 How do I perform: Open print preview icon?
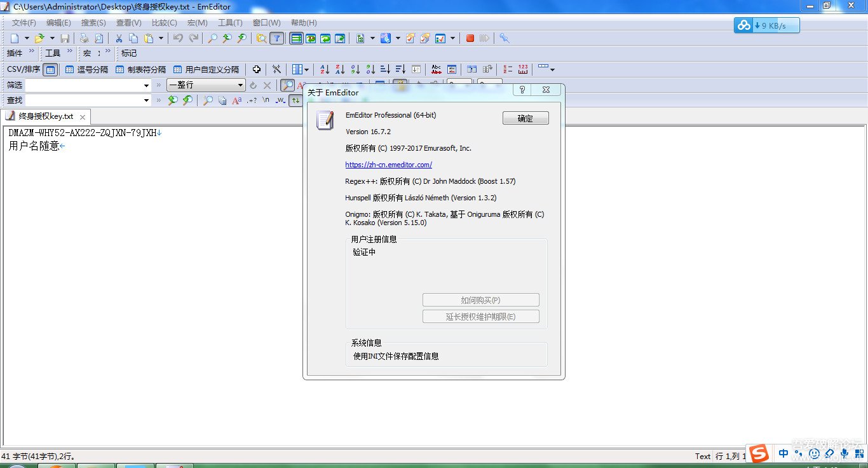point(98,38)
